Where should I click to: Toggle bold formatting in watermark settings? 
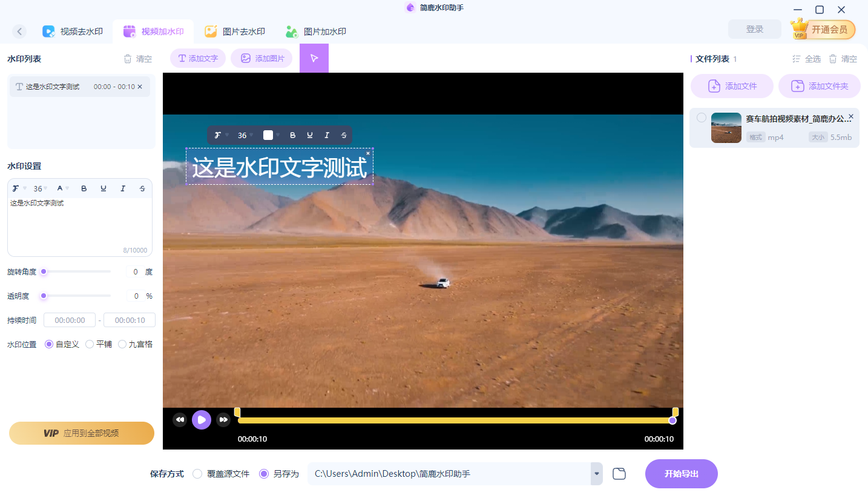coord(84,188)
